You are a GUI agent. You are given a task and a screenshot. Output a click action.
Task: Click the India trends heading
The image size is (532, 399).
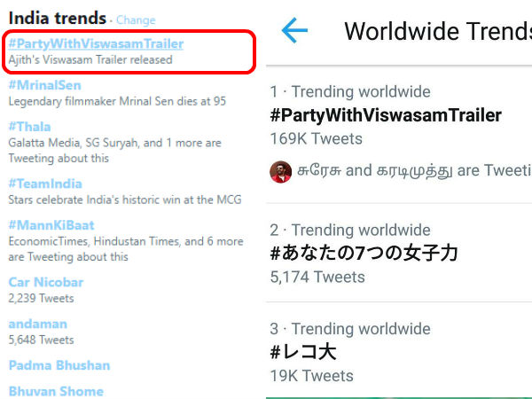[x=57, y=19]
